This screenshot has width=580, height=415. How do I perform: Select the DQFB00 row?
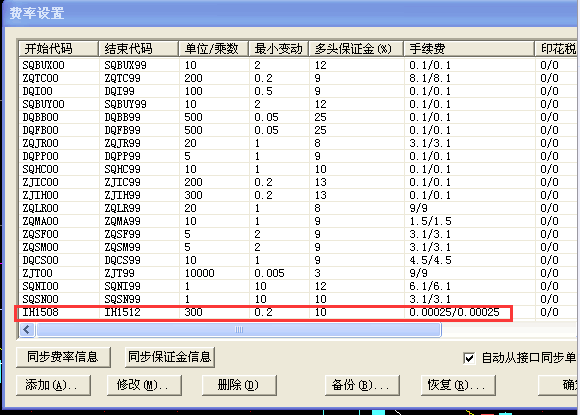[x=298, y=130]
